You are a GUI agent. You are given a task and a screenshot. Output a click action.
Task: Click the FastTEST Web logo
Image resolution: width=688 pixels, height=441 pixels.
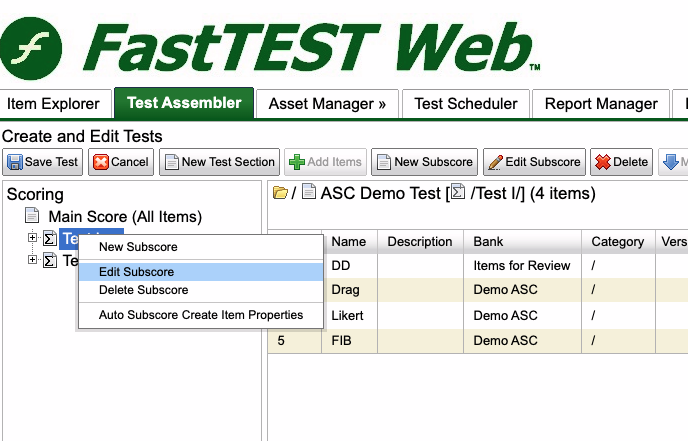[x=270, y=48]
